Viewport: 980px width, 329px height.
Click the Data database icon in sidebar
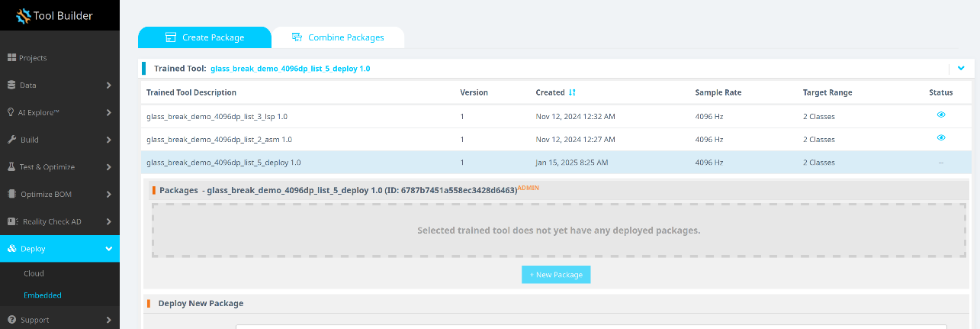pyautogui.click(x=12, y=85)
